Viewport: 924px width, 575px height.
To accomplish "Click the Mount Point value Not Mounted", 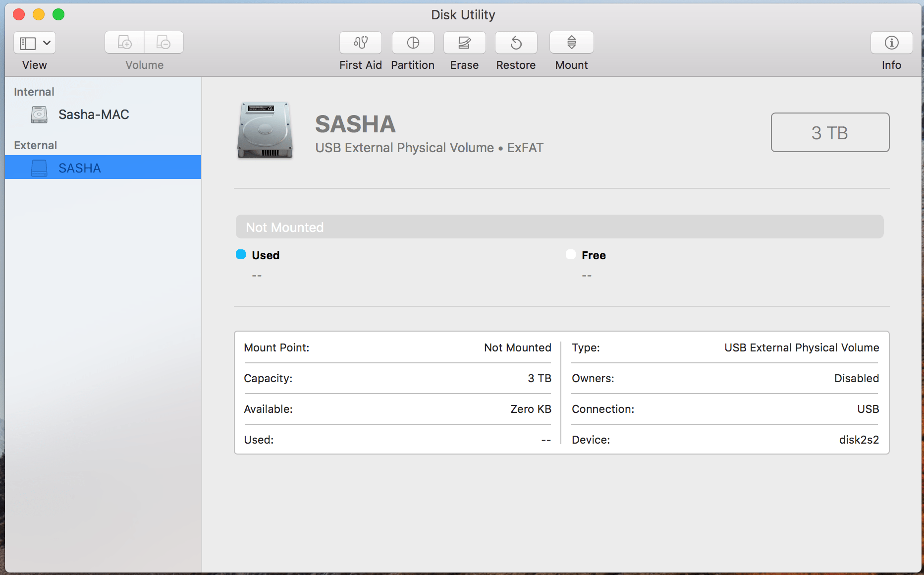I will click(517, 347).
